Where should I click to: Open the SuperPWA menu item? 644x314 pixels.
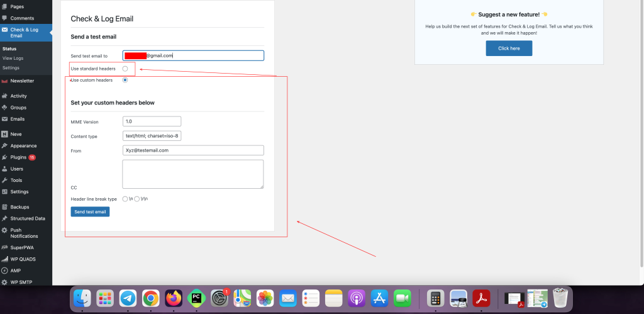(x=23, y=248)
